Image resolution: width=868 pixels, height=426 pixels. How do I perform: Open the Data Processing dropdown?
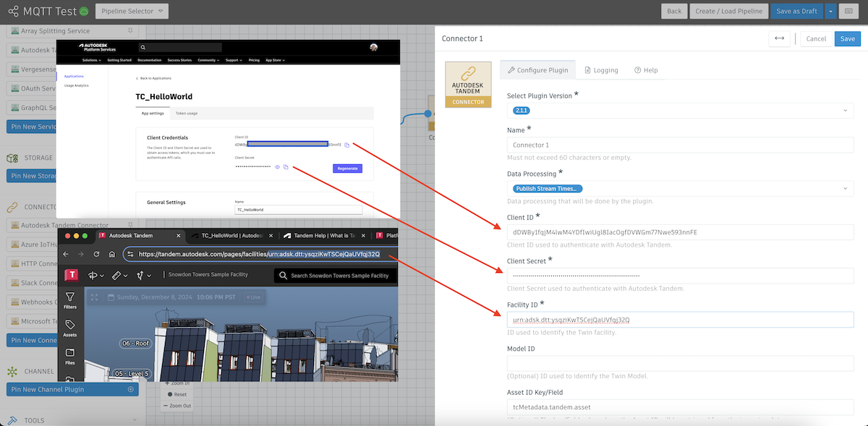(x=680, y=188)
